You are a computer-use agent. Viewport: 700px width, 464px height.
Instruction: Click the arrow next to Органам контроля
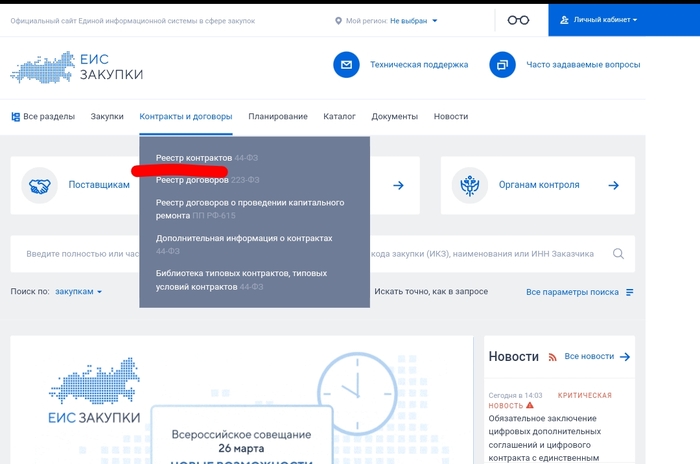pos(613,185)
